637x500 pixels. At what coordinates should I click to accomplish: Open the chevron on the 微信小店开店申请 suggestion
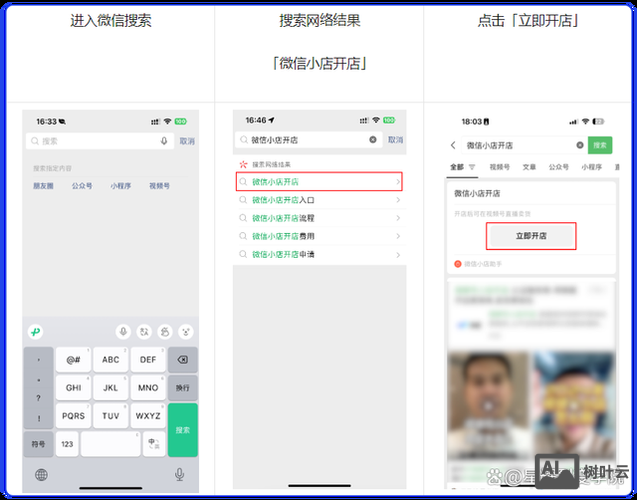pyautogui.click(x=398, y=255)
